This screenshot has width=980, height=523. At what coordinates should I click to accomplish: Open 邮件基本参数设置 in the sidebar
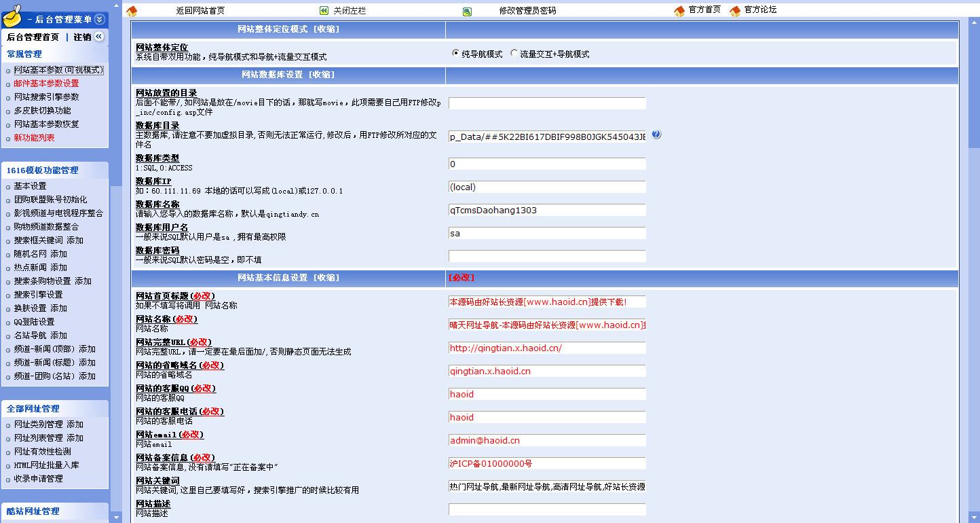point(46,84)
